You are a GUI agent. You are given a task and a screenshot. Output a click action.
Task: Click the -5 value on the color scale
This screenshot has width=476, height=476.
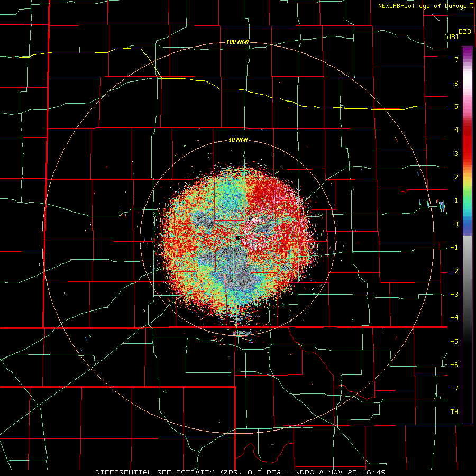coord(454,341)
